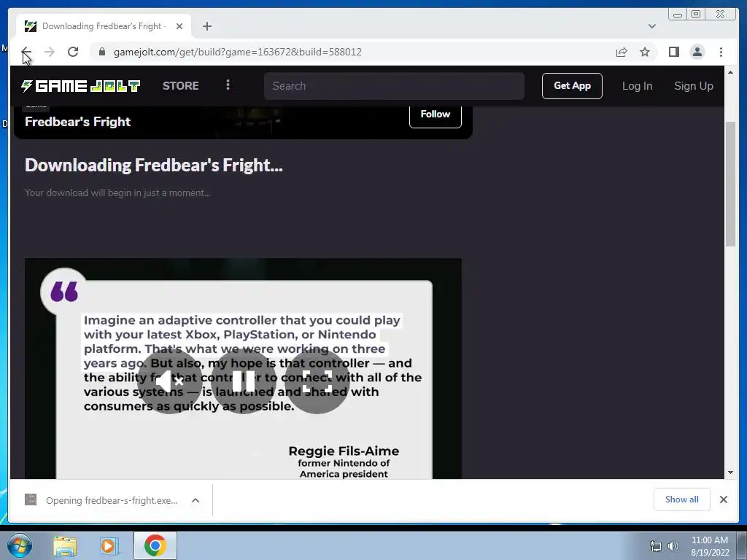
Task: Close the Downloading Fredbear's Fright tab
Action: [x=179, y=26]
